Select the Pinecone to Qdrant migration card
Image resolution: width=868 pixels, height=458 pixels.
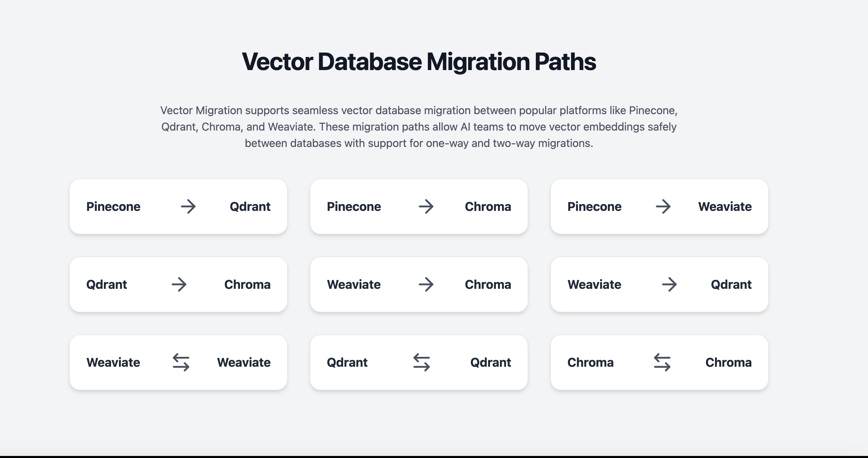[178, 206]
